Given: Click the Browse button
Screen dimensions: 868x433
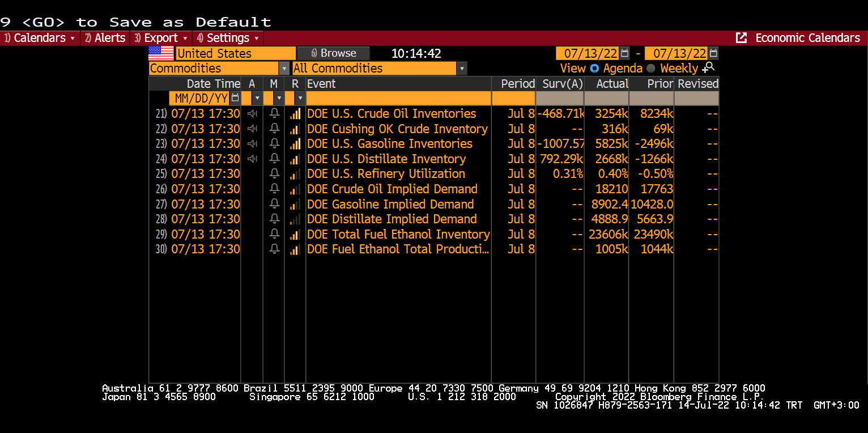Looking at the screenshot, I should click(x=334, y=53).
